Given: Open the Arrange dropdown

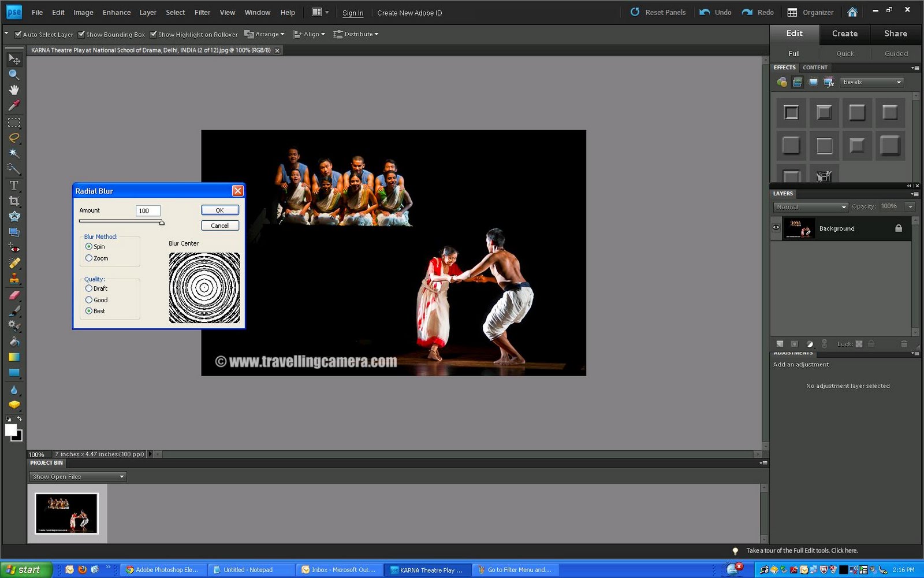Looking at the screenshot, I should [x=264, y=34].
